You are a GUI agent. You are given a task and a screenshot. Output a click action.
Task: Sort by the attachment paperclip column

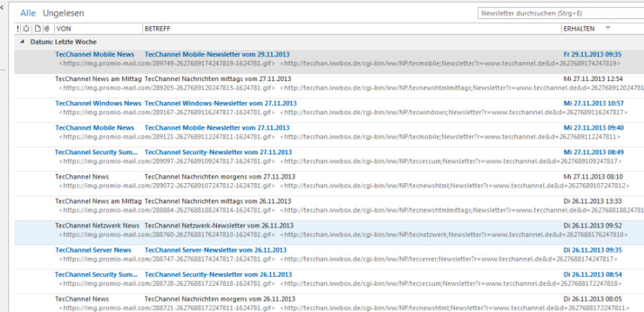point(47,29)
